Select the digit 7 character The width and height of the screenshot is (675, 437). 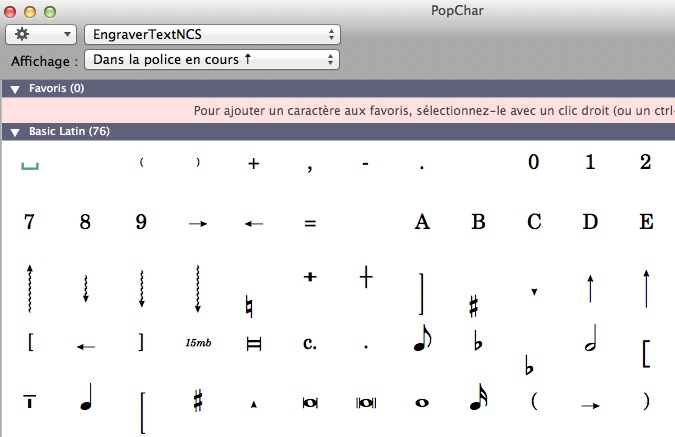[29, 222]
